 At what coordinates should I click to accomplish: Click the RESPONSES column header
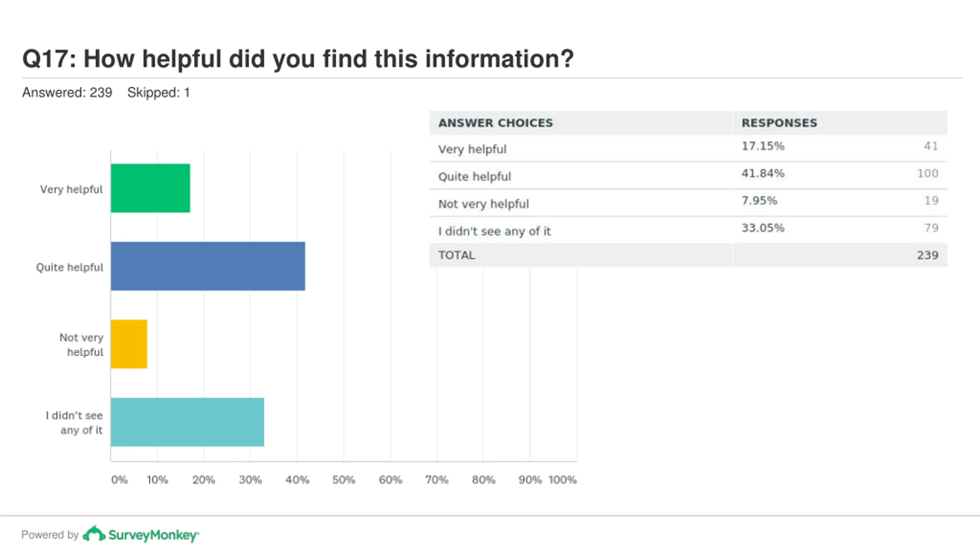point(779,123)
